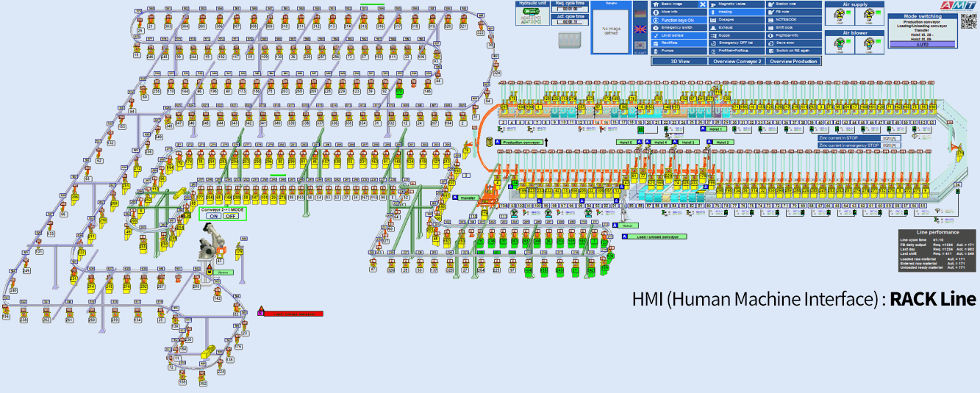Viewport: 980px width, 393px height.
Task: Close the menu panel with the X
Action: pos(702,4)
